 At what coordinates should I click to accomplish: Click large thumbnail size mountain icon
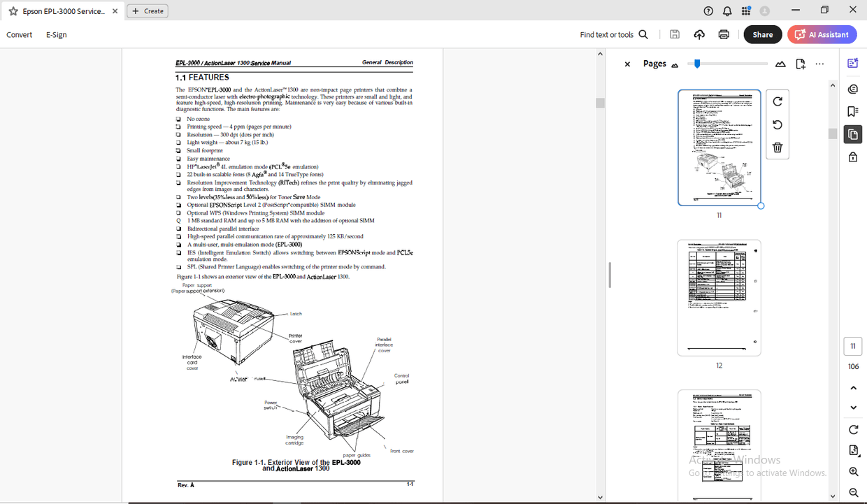[780, 64]
